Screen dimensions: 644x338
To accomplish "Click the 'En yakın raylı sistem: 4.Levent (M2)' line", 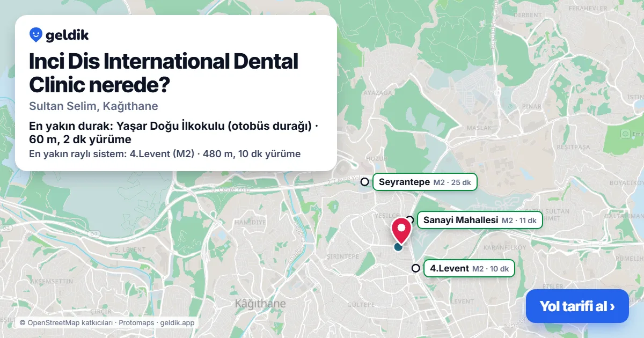I will [x=165, y=154].
